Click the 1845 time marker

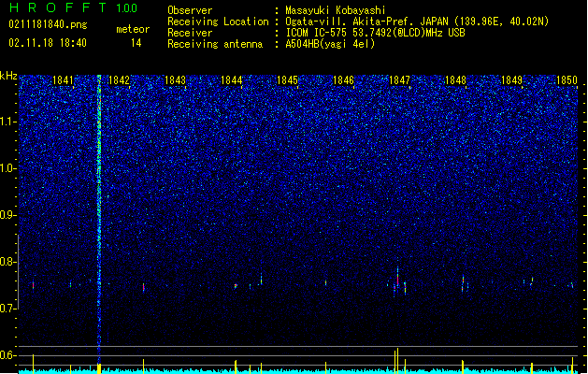[x=287, y=80]
